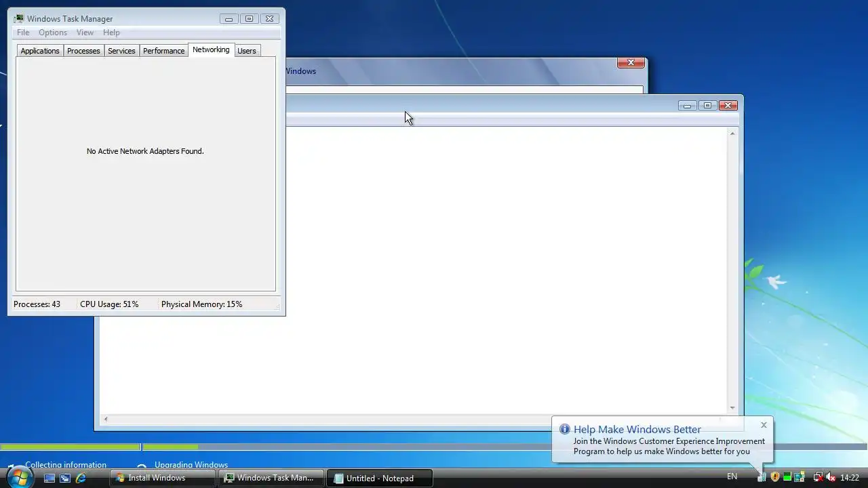868x488 pixels.
Task: Switch to Untitled - Notepad taskbar button
Action: pos(379,478)
